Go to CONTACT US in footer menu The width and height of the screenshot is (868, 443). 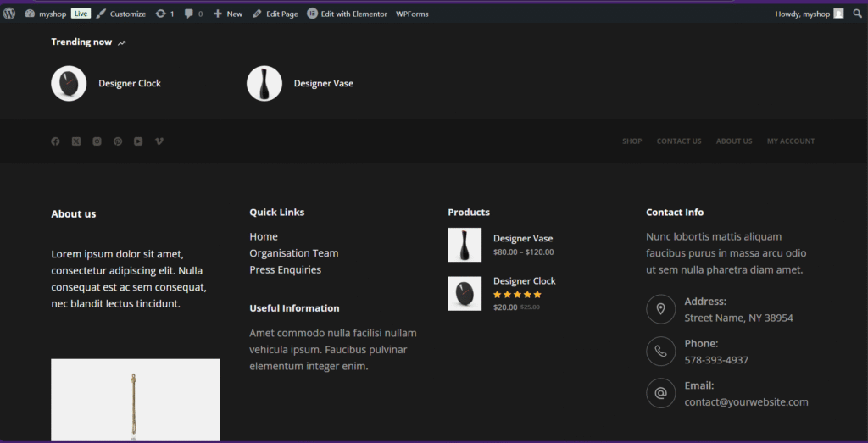[x=679, y=141]
